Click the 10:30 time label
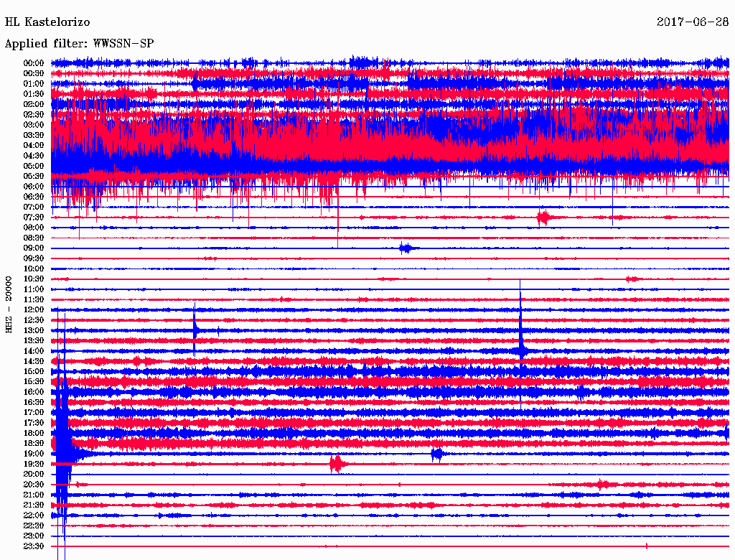 pyautogui.click(x=34, y=279)
